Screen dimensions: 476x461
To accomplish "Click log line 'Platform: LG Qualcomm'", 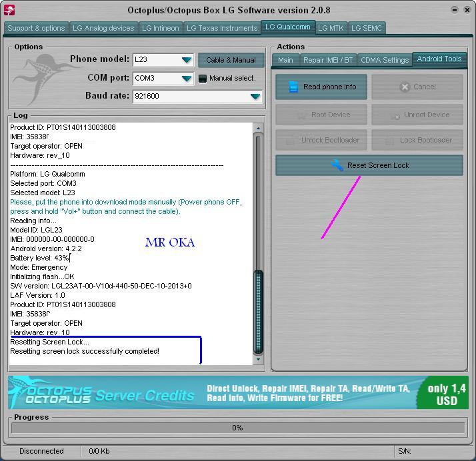I will point(47,174).
